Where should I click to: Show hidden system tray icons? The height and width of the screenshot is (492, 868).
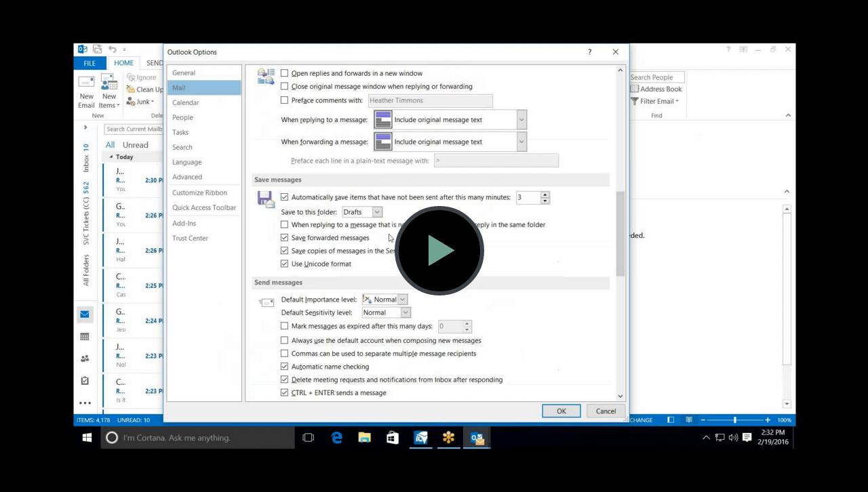tap(706, 438)
